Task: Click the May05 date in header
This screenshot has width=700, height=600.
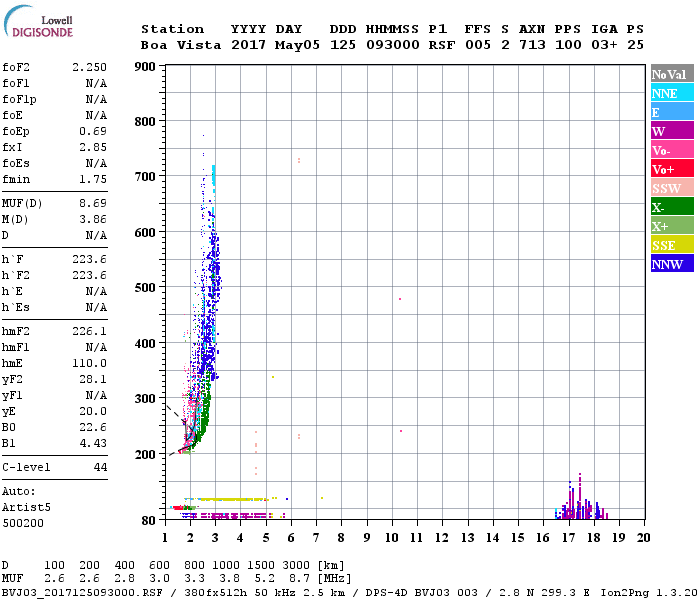Action: point(297,45)
